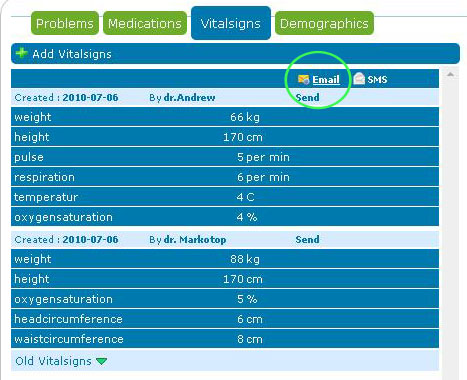Click the 5 per min pulse value

pyautogui.click(x=263, y=157)
